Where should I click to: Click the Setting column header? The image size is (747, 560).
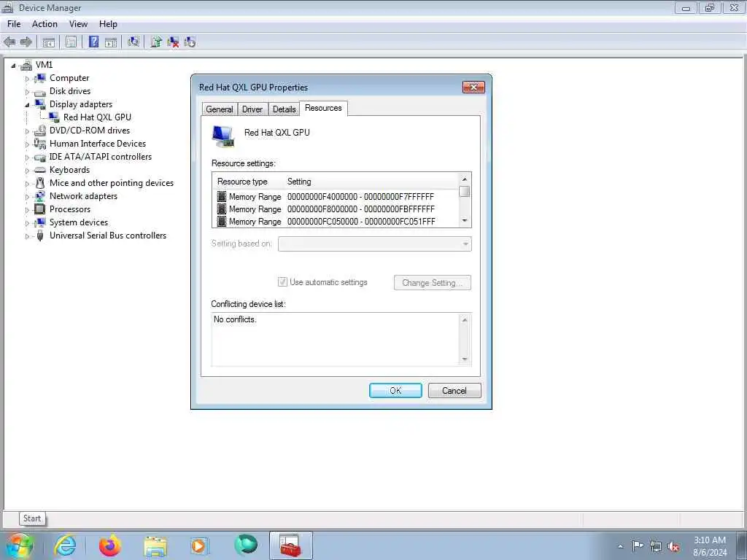[x=299, y=182]
